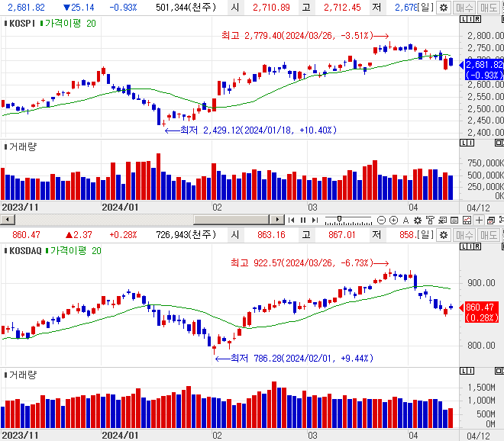Click KOSDAQ high price 867.01
Image resolution: width=504 pixels, height=441 pixels.
[x=342, y=235]
